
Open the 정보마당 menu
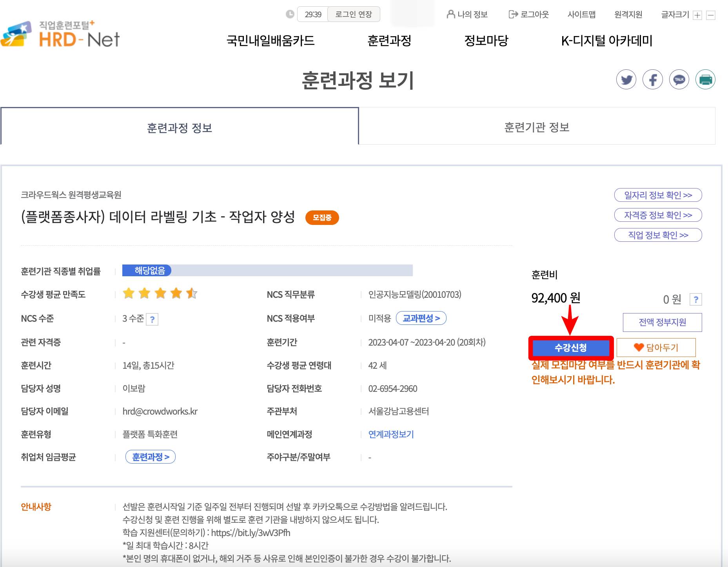coord(486,41)
